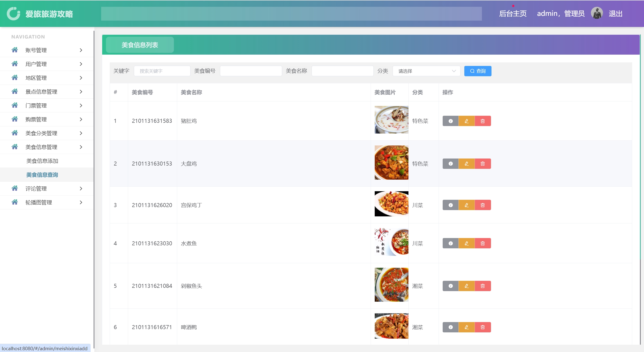
Task: Open 美食信息添加 submenu item
Action: [x=42, y=161]
